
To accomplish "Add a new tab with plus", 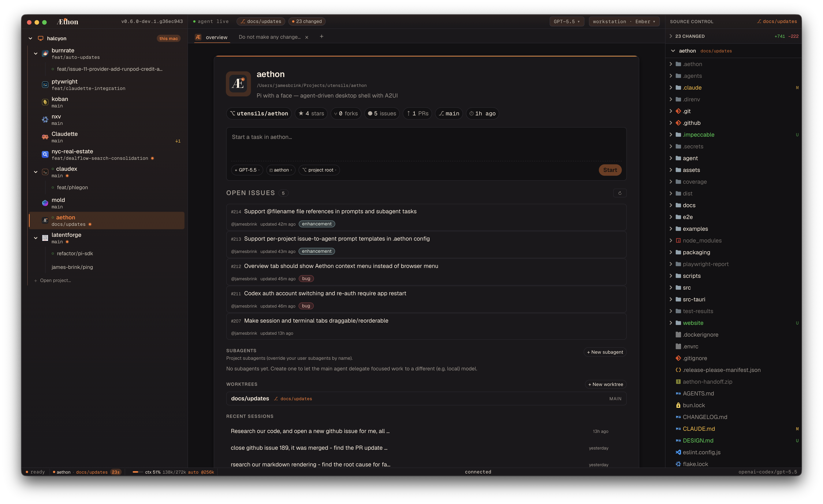I will click(x=321, y=36).
